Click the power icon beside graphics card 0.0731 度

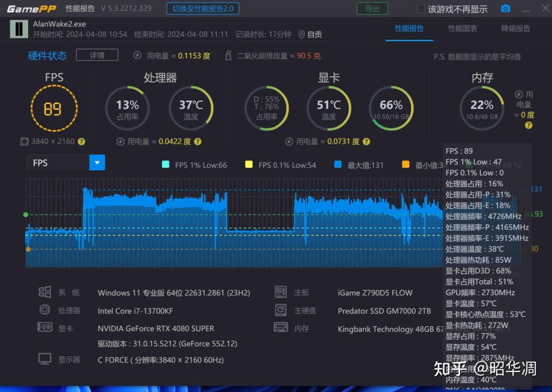289,141
